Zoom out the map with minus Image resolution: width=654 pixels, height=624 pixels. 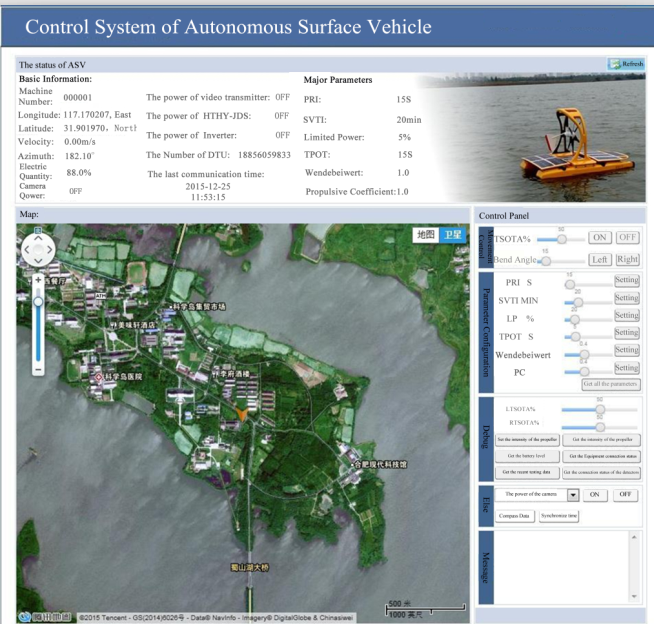click(38, 369)
